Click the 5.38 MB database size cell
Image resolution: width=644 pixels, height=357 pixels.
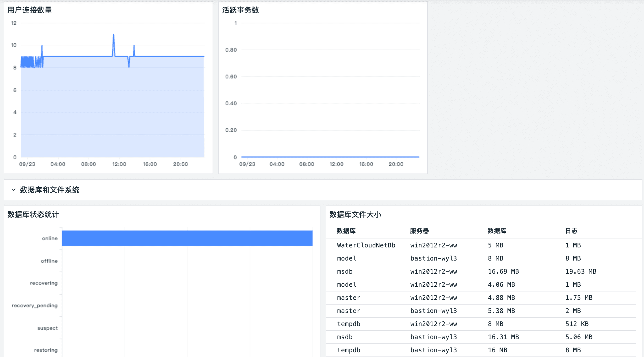[501, 311]
